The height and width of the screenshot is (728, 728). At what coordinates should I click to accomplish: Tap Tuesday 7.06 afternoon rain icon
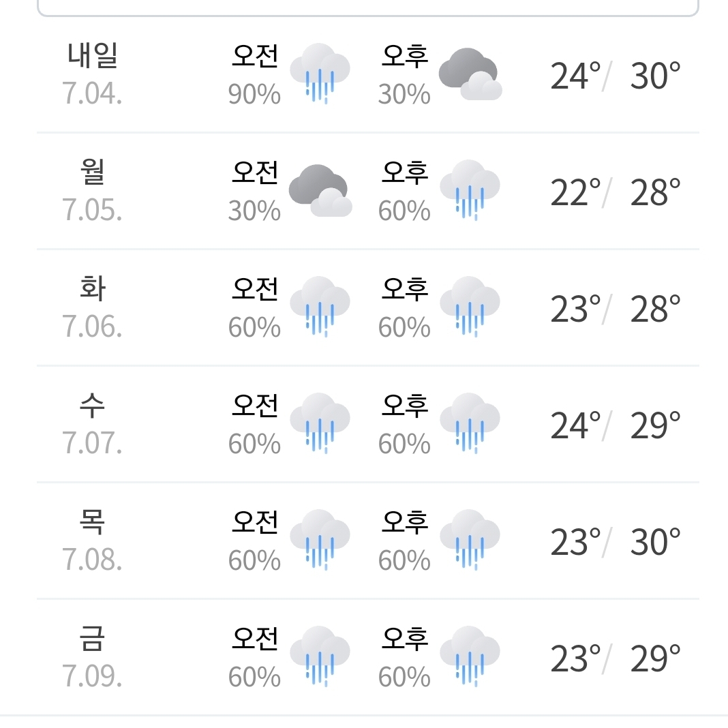(470, 307)
